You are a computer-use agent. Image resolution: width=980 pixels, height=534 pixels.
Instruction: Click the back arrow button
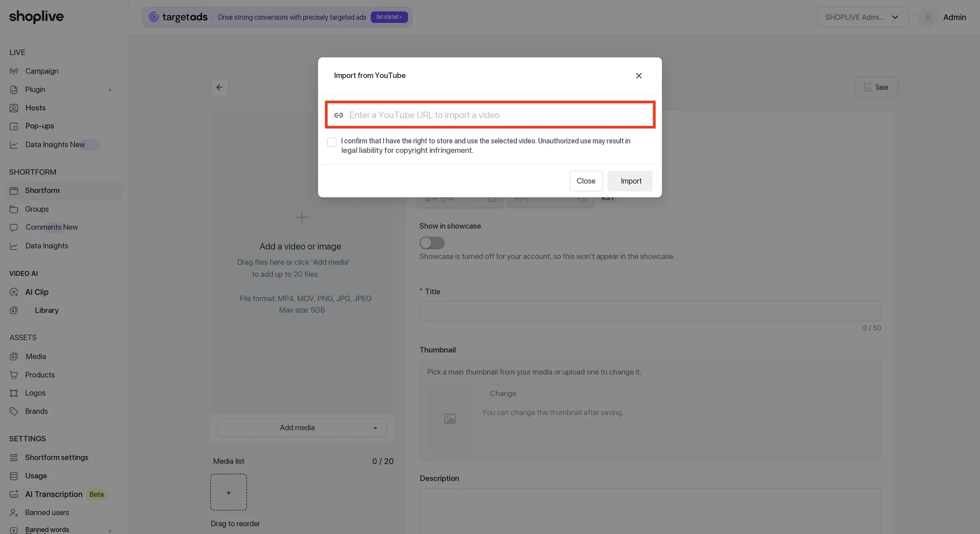pyautogui.click(x=219, y=87)
